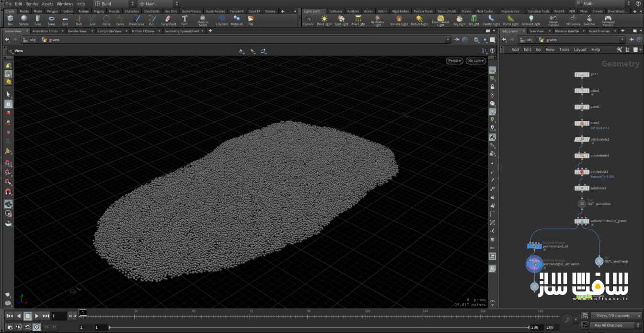Add a new shelf tab after Volume
The width and height of the screenshot is (644, 333).
pos(282,11)
